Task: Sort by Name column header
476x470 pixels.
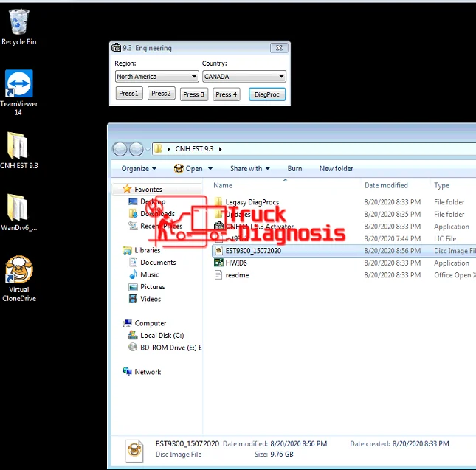Action: pos(223,185)
